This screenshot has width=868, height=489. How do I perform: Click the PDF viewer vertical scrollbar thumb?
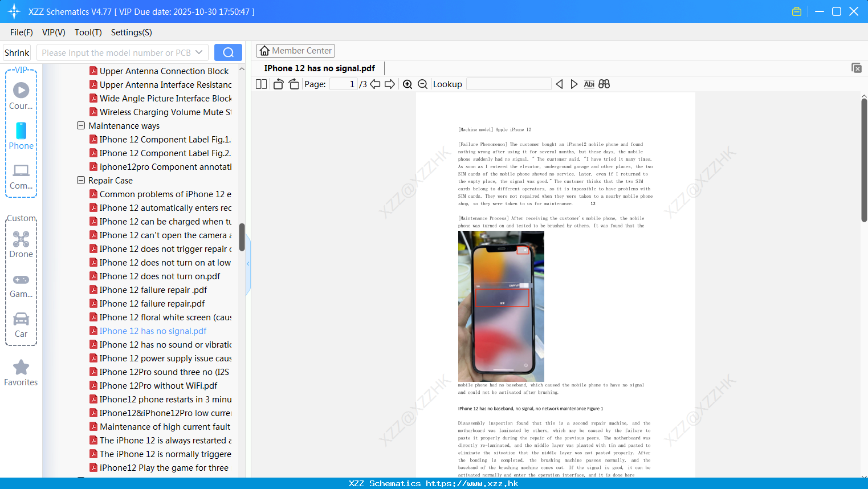[x=864, y=160]
